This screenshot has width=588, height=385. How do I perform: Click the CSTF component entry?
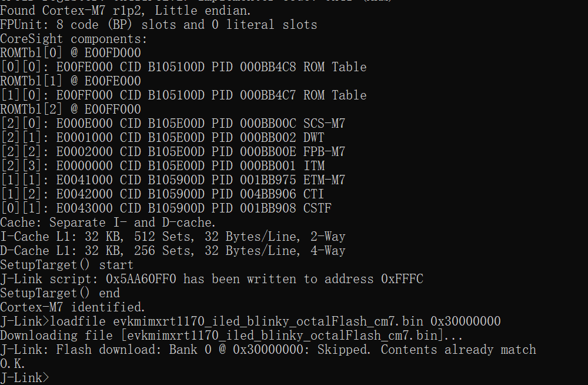coord(317,208)
